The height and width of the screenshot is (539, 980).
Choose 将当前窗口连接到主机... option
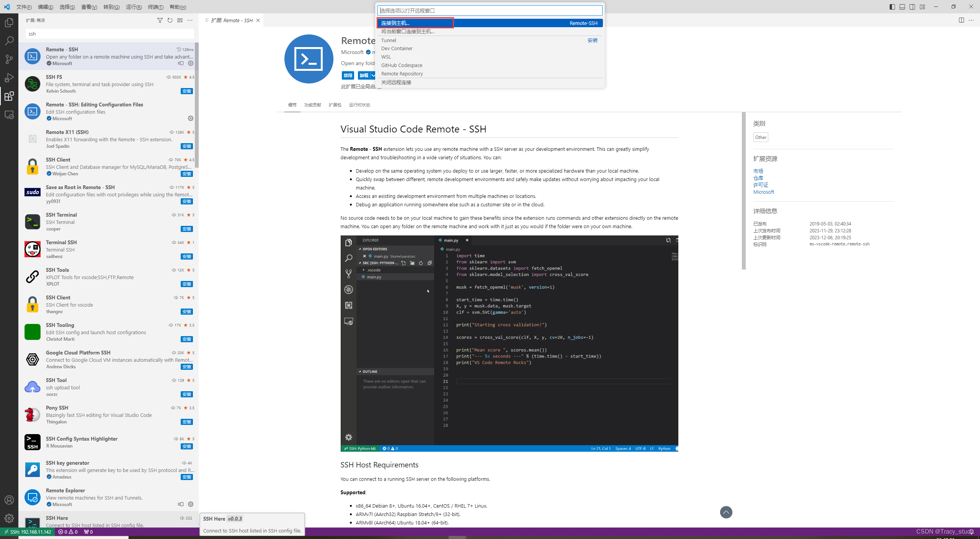click(490, 31)
